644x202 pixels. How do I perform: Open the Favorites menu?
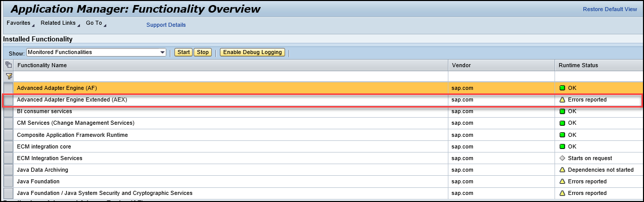point(20,23)
